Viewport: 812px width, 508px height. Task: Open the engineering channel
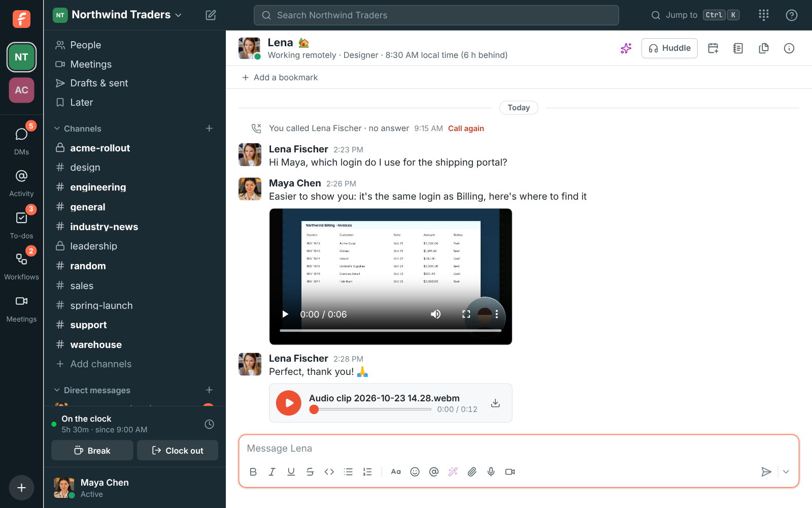[x=134, y=187]
